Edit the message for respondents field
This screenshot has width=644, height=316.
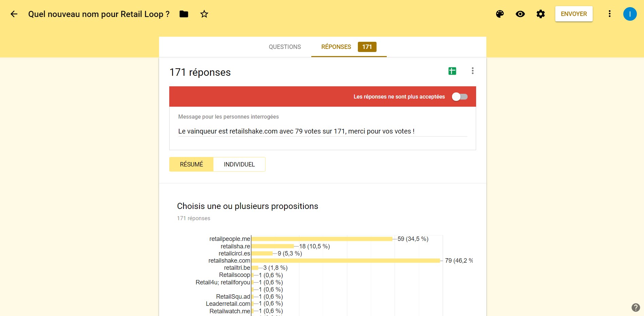323,131
